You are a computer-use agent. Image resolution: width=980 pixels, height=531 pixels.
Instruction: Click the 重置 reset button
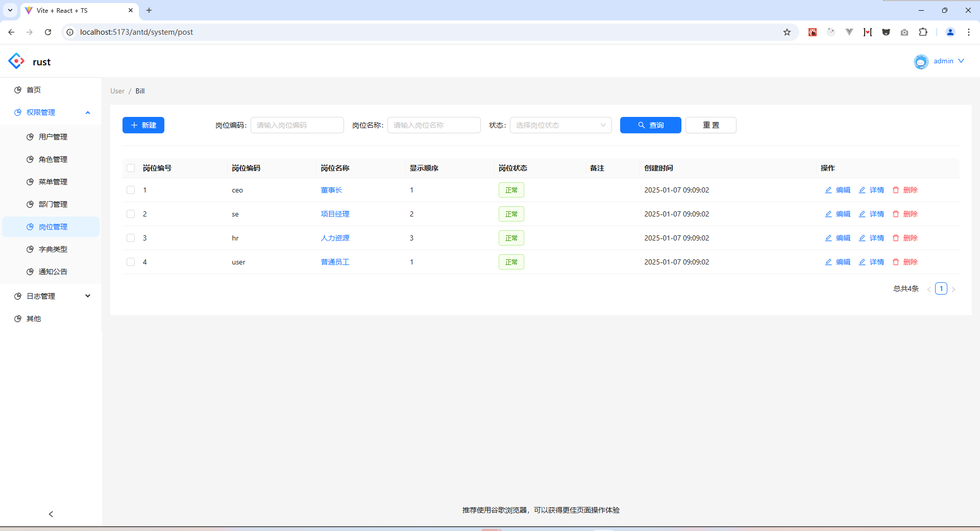tap(711, 125)
